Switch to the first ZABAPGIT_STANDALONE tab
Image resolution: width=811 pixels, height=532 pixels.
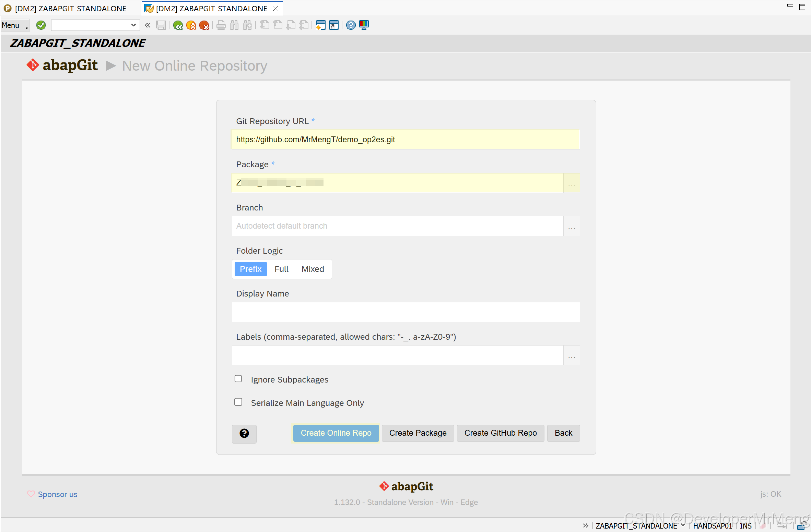click(x=70, y=8)
